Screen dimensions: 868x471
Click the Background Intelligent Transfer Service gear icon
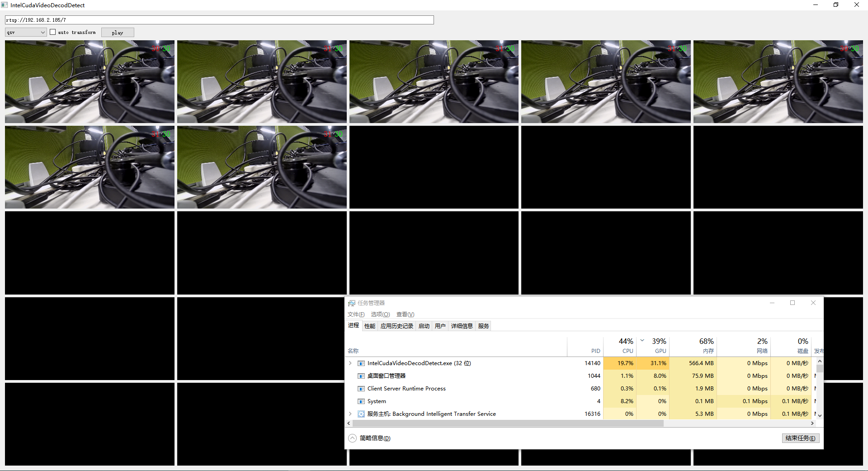pyautogui.click(x=361, y=414)
